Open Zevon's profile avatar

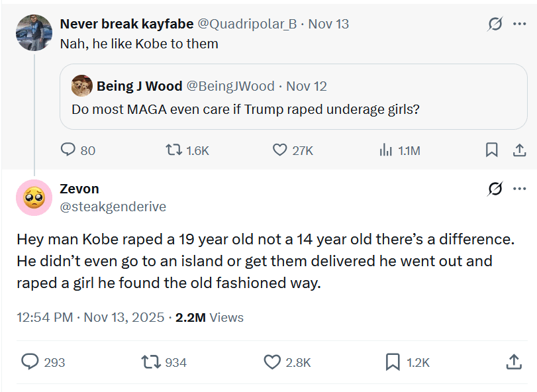click(34, 197)
